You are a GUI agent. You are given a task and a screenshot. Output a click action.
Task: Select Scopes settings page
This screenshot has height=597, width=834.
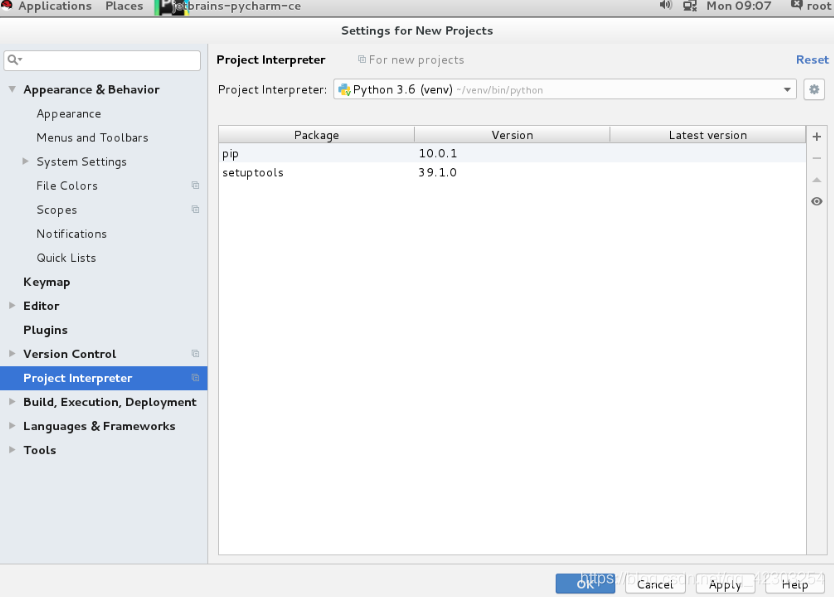point(56,210)
